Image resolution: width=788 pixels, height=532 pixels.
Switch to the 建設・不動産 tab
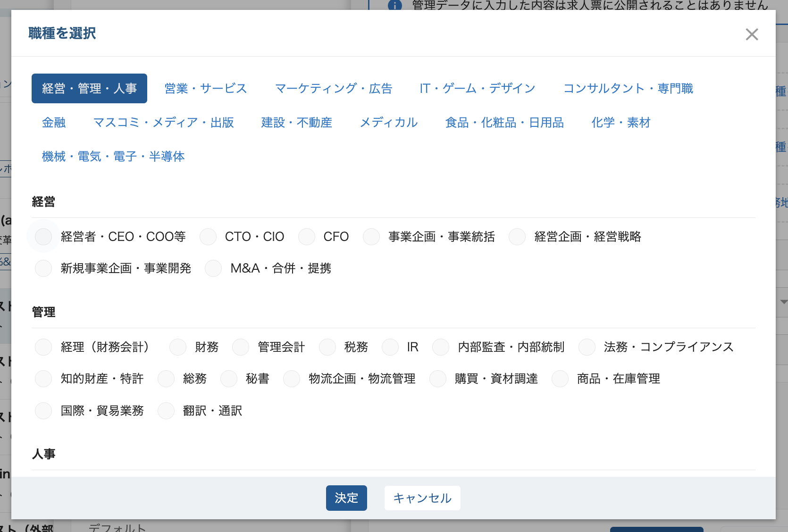click(297, 123)
